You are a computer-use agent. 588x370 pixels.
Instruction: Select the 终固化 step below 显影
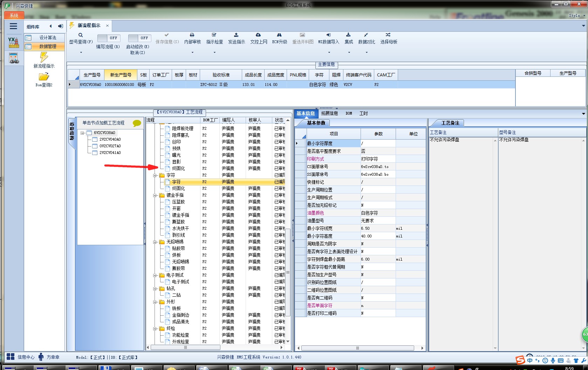click(x=178, y=169)
